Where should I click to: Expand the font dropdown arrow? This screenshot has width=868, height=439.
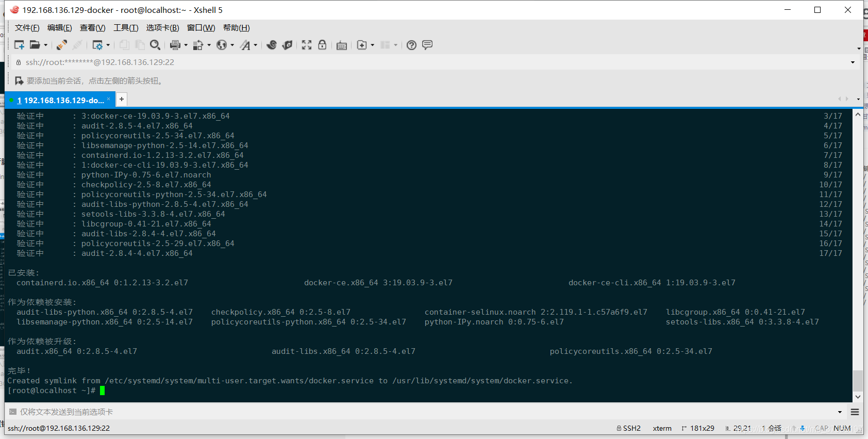coord(255,45)
